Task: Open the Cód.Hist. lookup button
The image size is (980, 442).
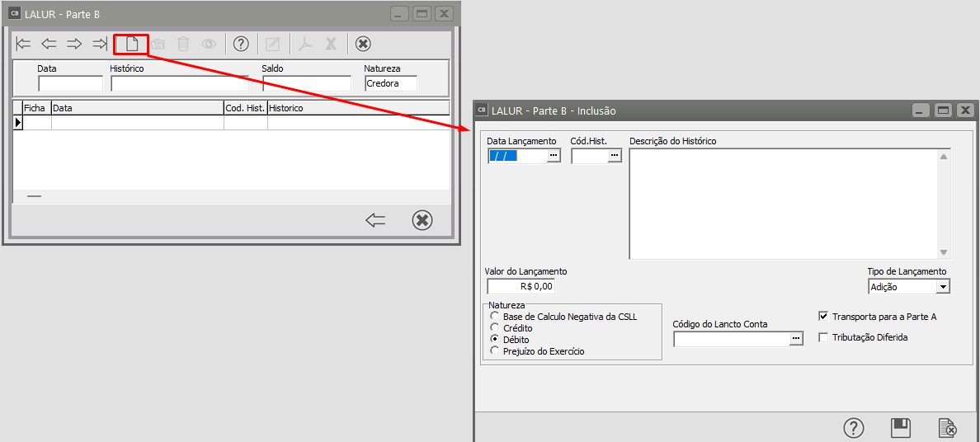Action: [x=615, y=155]
